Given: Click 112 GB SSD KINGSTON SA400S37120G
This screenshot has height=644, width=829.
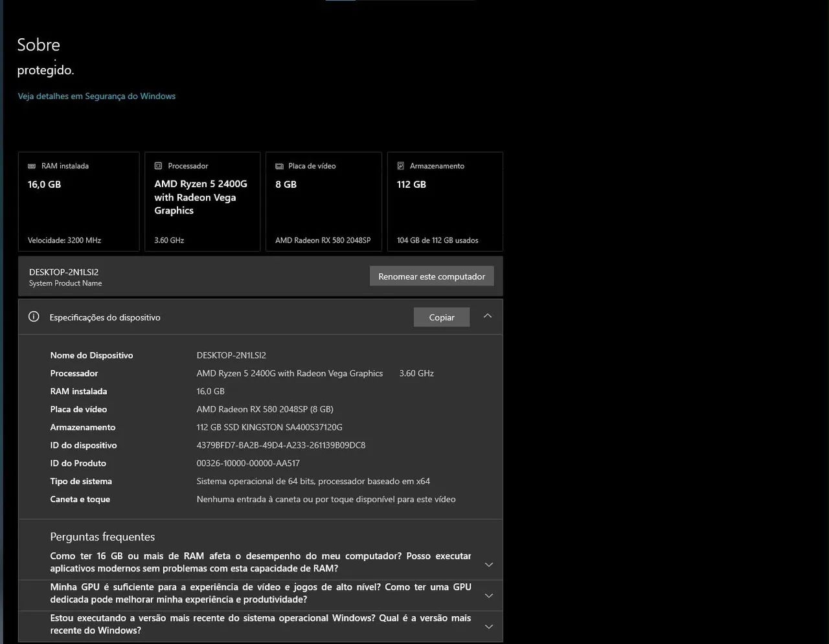Looking at the screenshot, I should 269,427.
